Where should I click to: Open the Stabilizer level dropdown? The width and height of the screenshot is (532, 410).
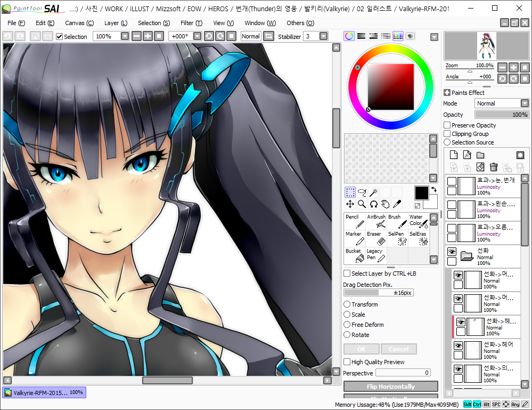click(324, 36)
